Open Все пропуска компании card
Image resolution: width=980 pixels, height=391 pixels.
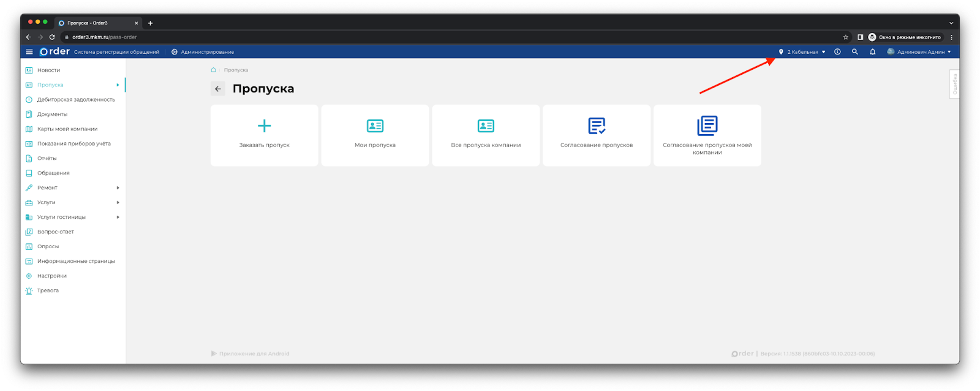click(x=486, y=135)
